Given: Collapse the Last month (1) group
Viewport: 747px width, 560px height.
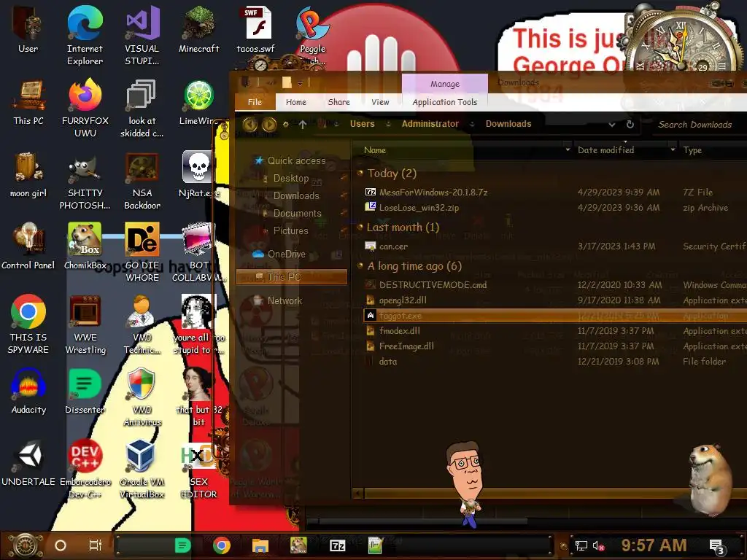Looking at the screenshot, I should pos(360,227).
